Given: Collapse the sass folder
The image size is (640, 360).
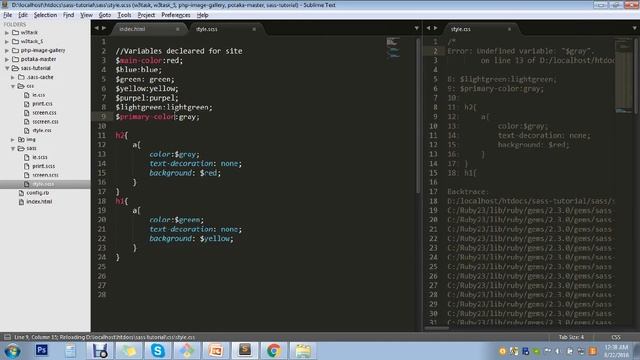Looking at the screenshot, I should (13, 149).
